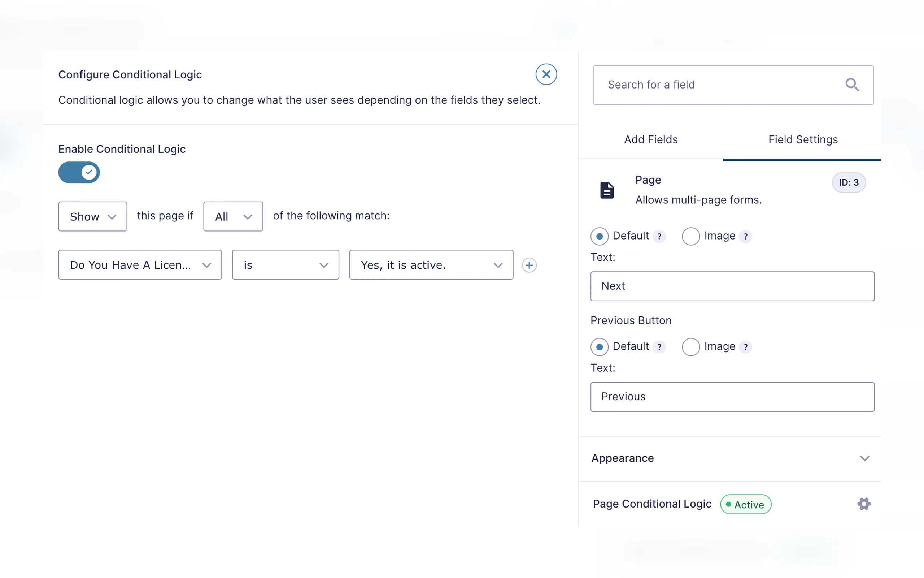Open the Do You Have A Licen... field dropdown
The image size is (924, 578).
140,264
